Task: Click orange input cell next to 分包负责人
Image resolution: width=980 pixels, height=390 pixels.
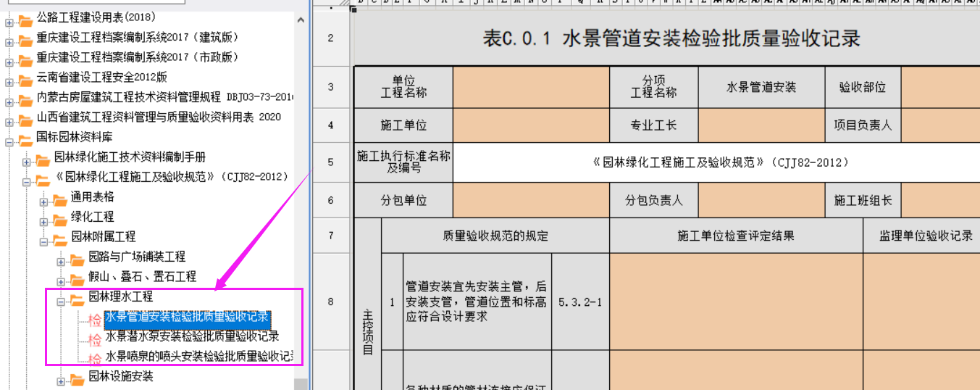Action: [x=761, y=200]
